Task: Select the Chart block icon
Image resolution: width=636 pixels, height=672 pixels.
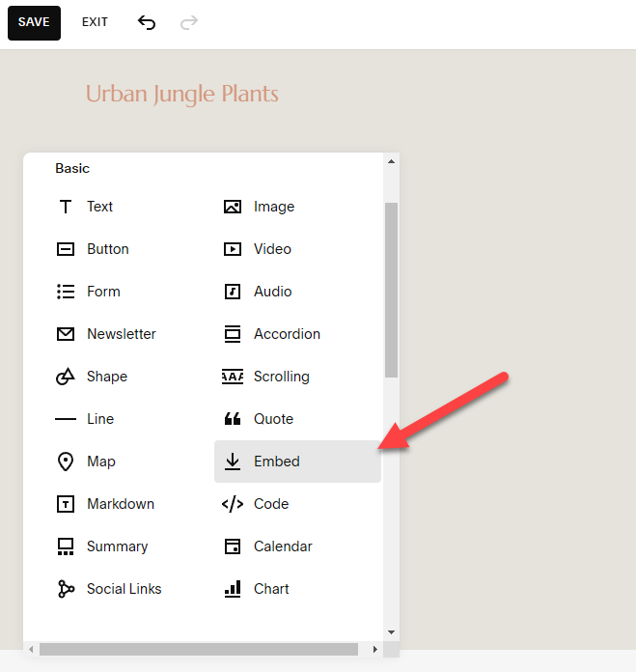Action: pos(233,589)
